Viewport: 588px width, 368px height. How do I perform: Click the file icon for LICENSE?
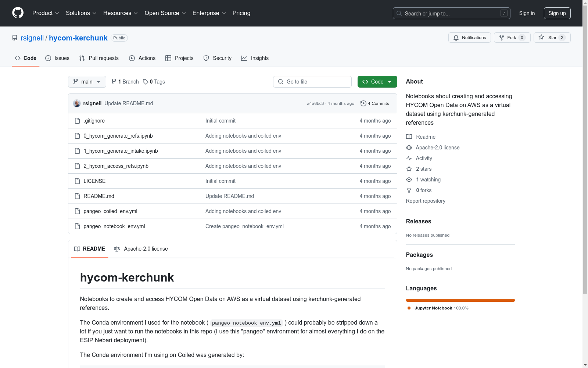77,181
